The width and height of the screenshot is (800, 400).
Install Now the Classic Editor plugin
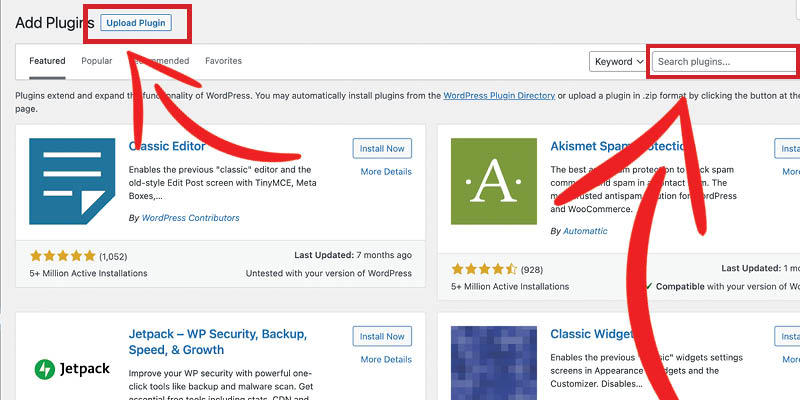point(382,148)
